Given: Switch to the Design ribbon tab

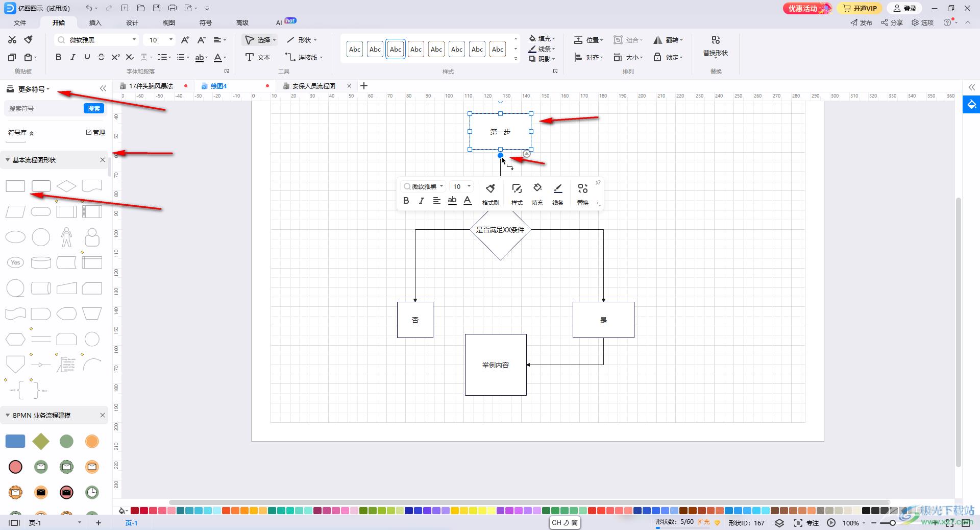Looking at the screenshot, I should pos(132,22).
